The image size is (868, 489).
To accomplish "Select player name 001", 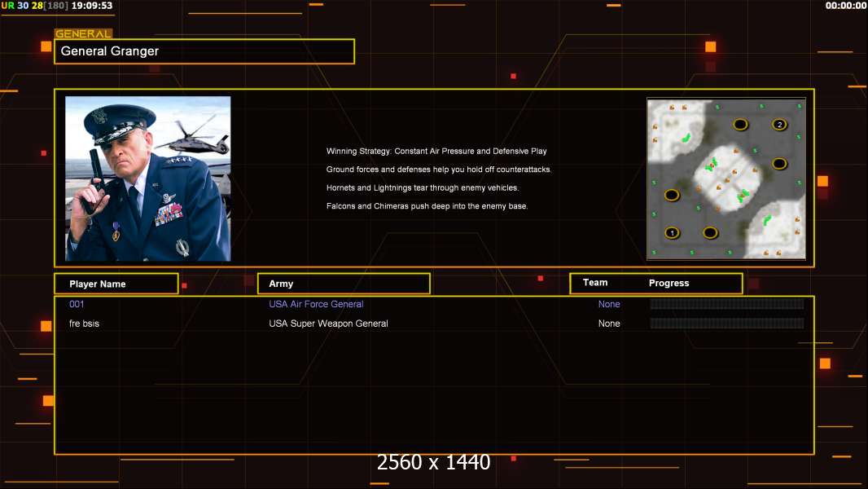I will 77,304.
